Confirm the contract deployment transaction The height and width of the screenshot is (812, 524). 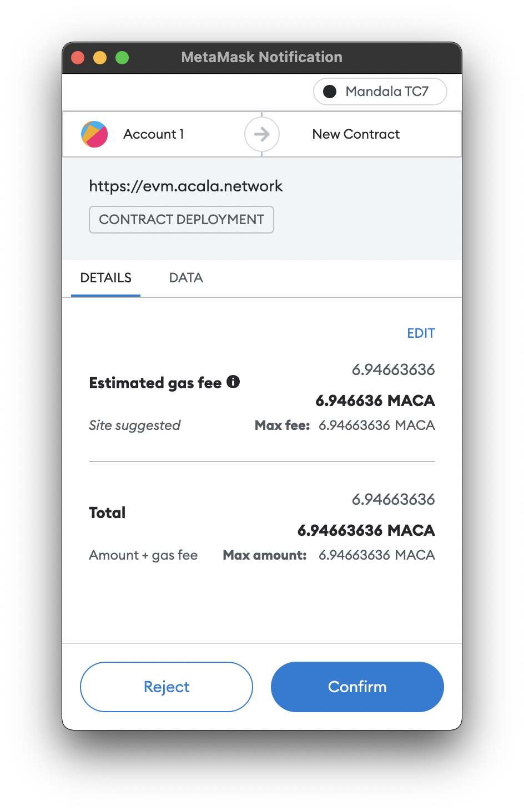click(357, 687)
